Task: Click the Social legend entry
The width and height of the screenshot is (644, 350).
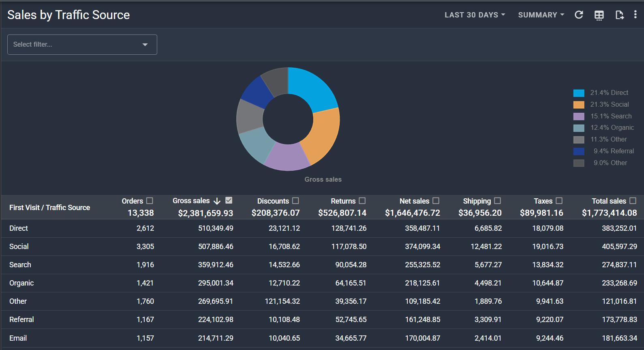Action: click(609, 105)
